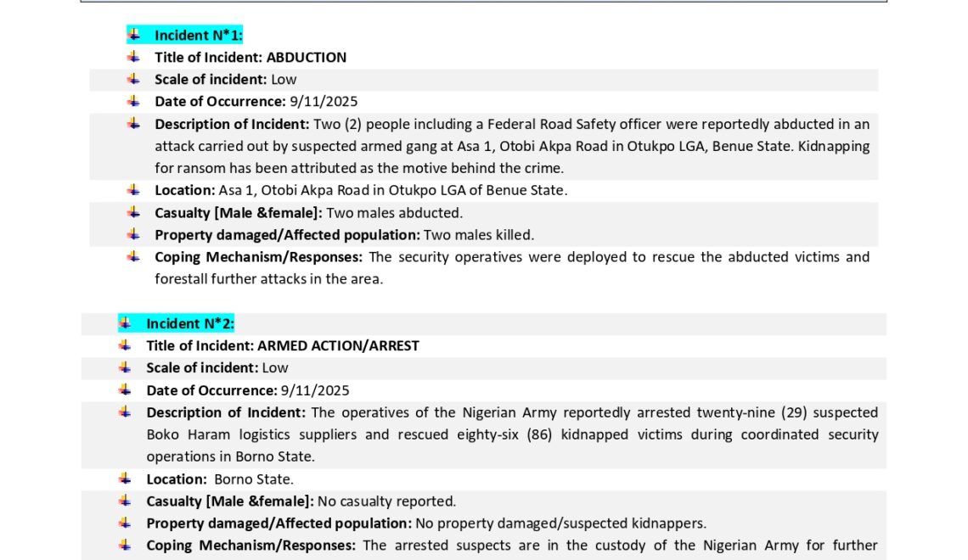This screenshot has width=968, height=560.
Task: Select the bullet next to ARMED ACTION/ARREST title
Action: (x=126, y=345)
